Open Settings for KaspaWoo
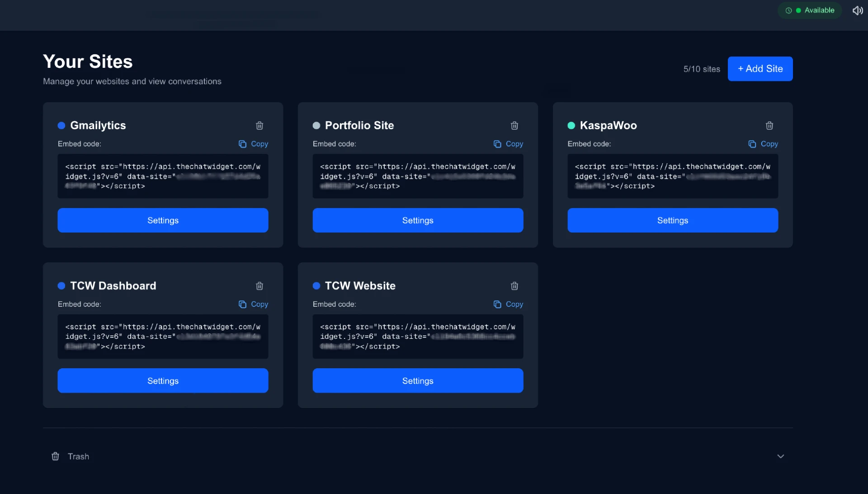 672,220
